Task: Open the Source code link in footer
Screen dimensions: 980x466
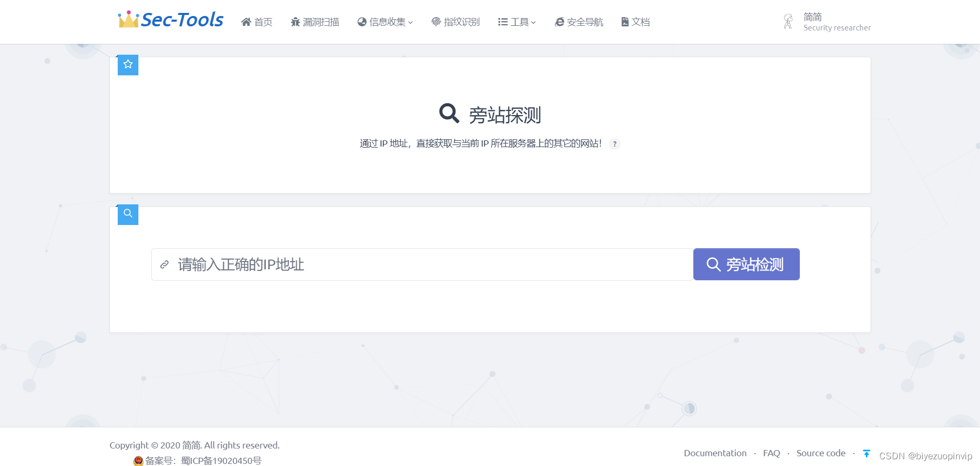Action: point(820,453)
